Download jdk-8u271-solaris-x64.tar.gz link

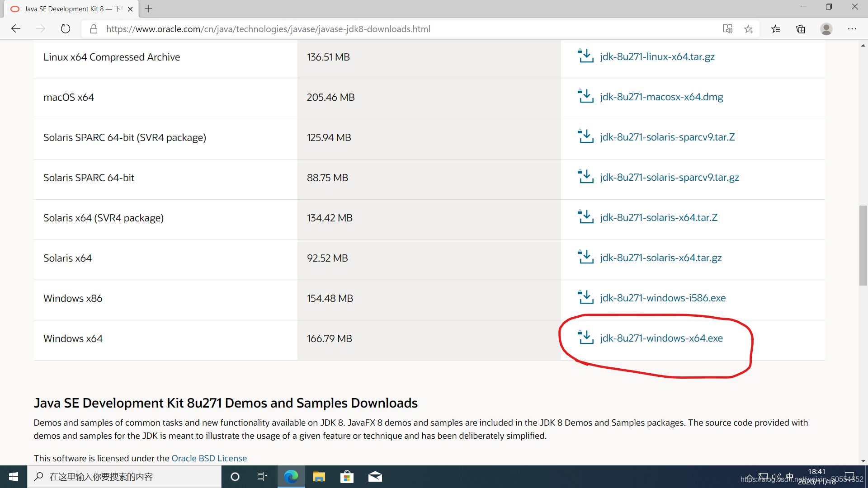click(661, 258)
